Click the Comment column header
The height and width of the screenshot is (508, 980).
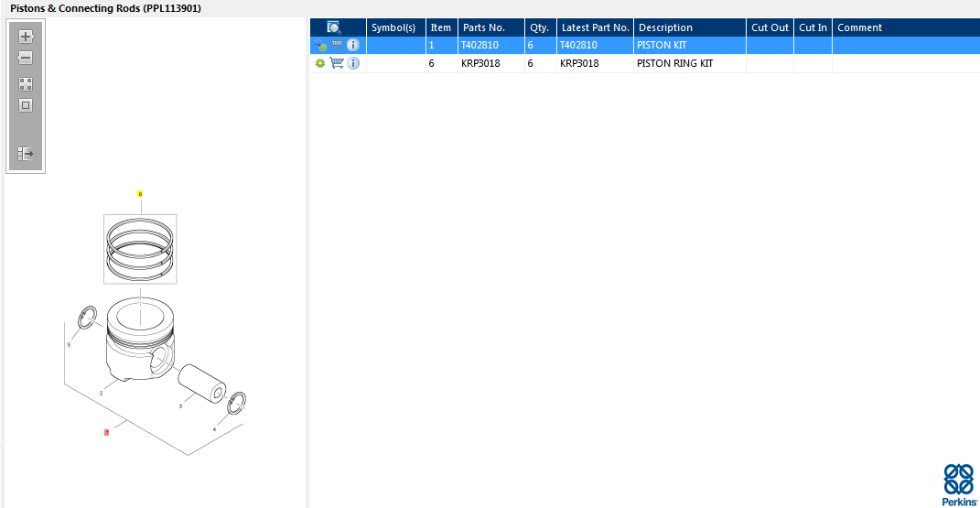tap(906, 27)
